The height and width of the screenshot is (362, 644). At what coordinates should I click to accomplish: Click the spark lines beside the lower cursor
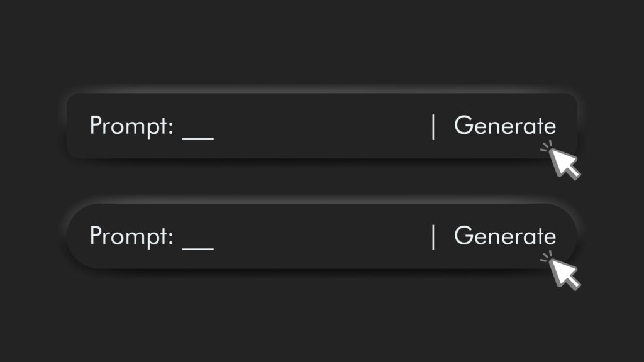[x=545, y=256]
